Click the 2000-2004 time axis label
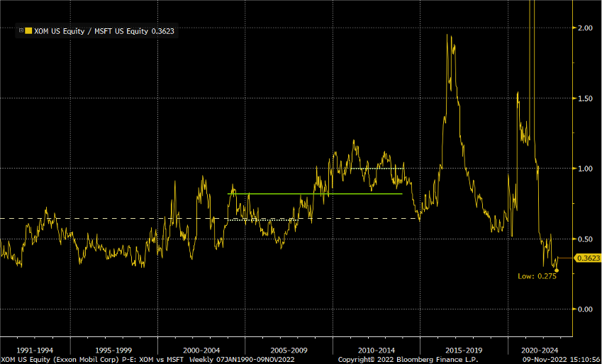The width and height of the screenshot is (602, 364). (x=201, y=351)
